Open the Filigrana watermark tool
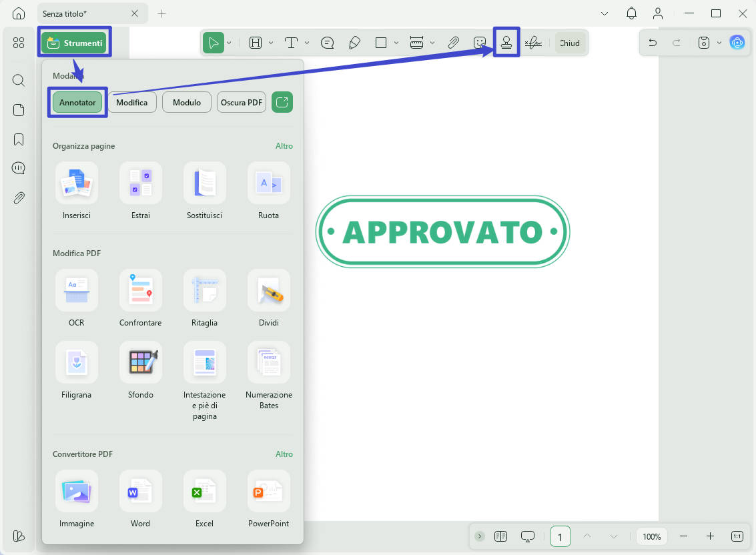The height and width of the screenshot is (555, 756). click(x=77, y=370)
